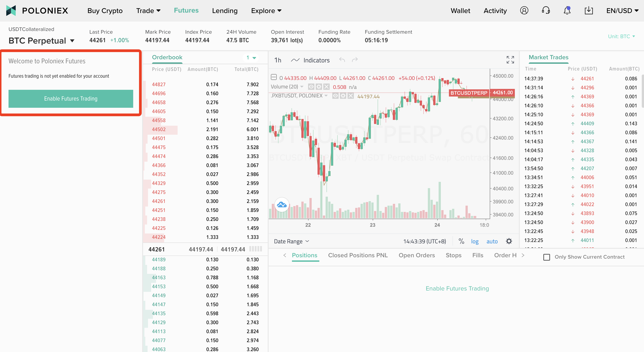Click the Indicators line chart icon

click(295, 60)
